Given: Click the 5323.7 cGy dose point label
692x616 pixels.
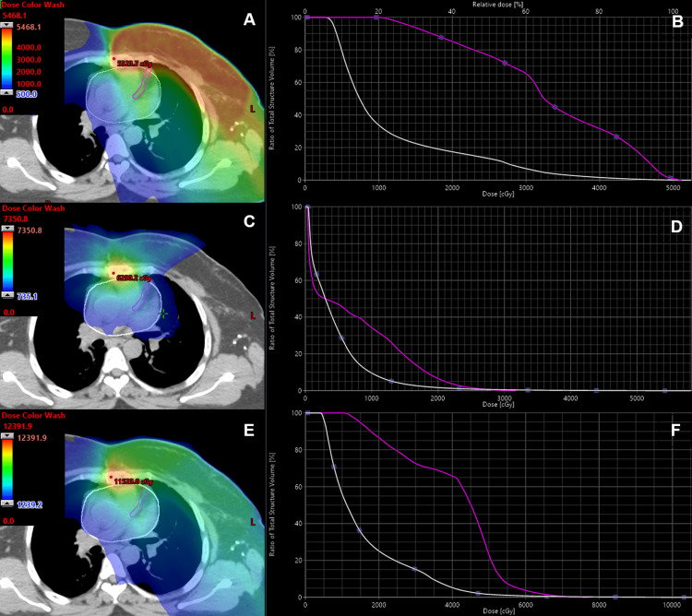Looking at the screenshot, I should tap(135, 64).
